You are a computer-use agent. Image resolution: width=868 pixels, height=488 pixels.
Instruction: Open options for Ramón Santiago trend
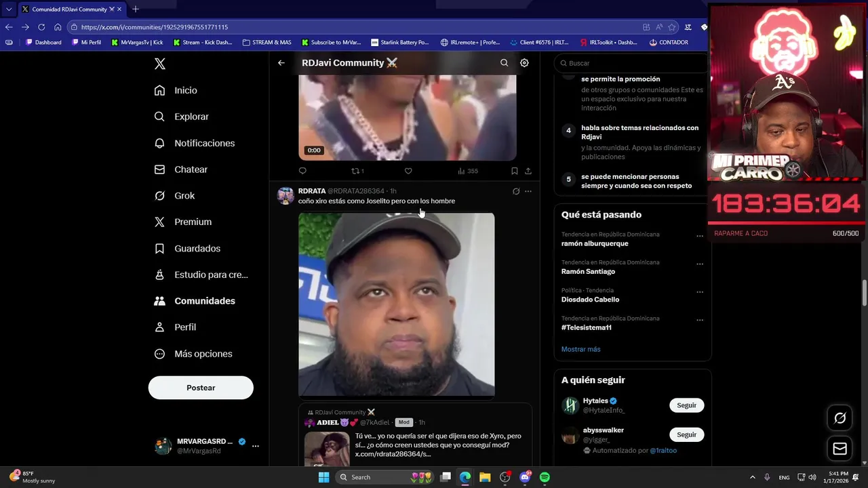[700, 264]
